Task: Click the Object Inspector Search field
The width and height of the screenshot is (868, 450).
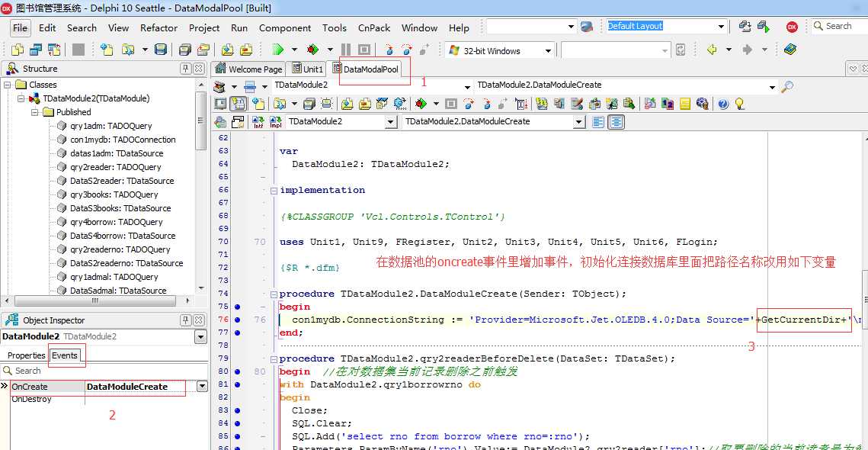Action: (104, 371)
